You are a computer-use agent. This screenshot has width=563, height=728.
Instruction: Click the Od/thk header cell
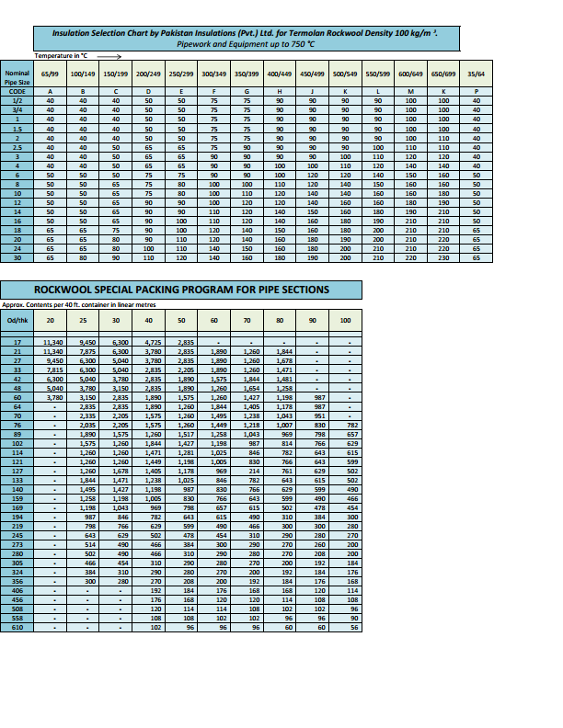(x=17, y=320)
